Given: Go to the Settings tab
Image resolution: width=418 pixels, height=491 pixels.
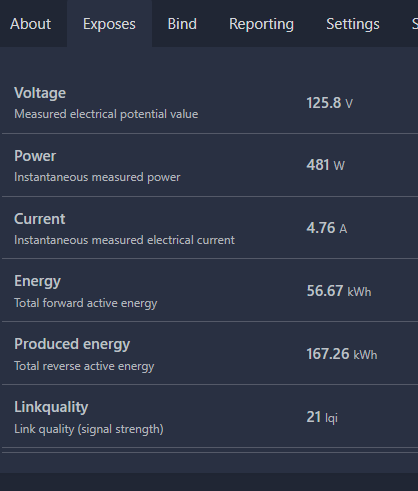Looking at the screenshot, I should (x=353, y=24).
